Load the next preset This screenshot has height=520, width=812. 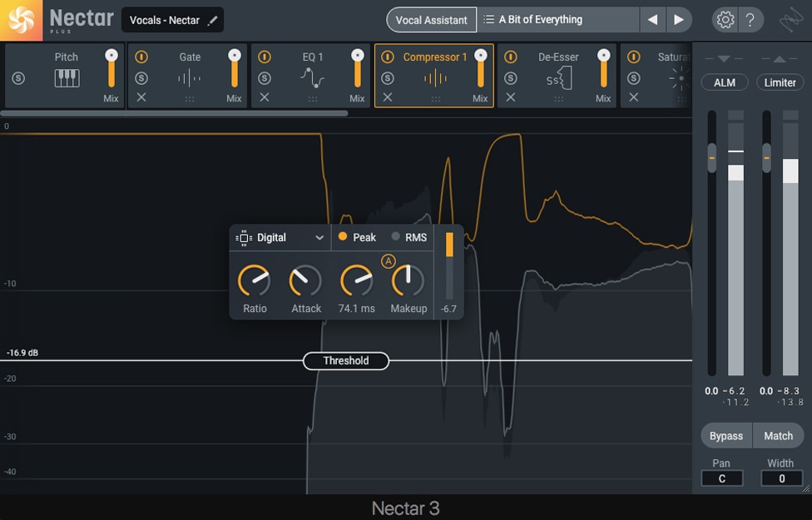tap(678, 20)
